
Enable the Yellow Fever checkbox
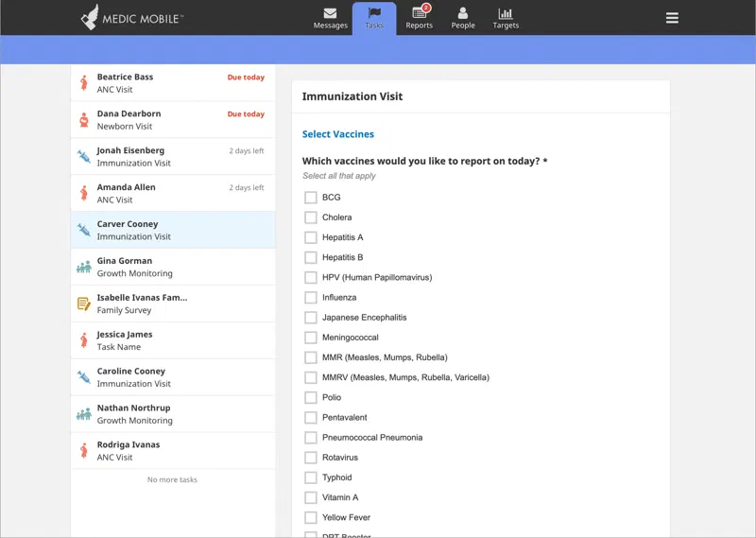310,518
